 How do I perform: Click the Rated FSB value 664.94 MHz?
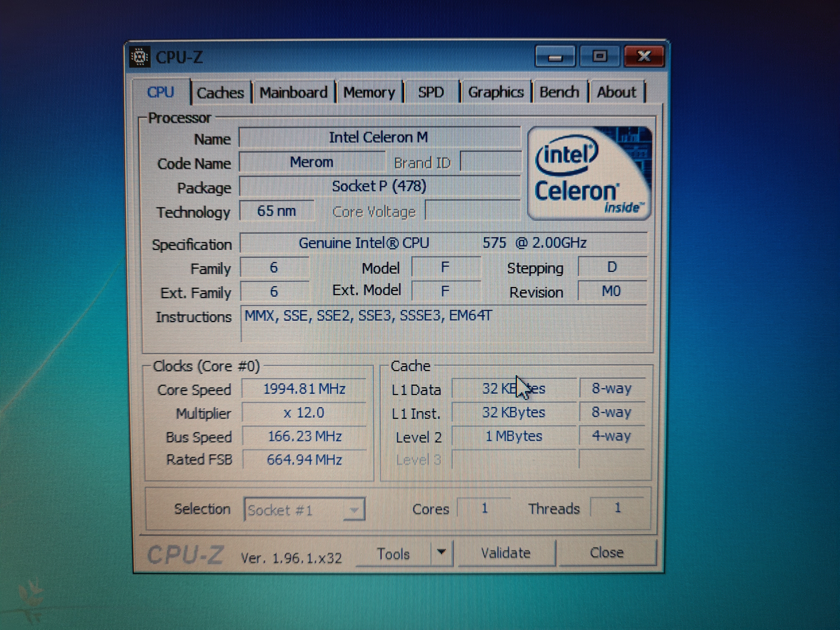click(x=304, y=460)
